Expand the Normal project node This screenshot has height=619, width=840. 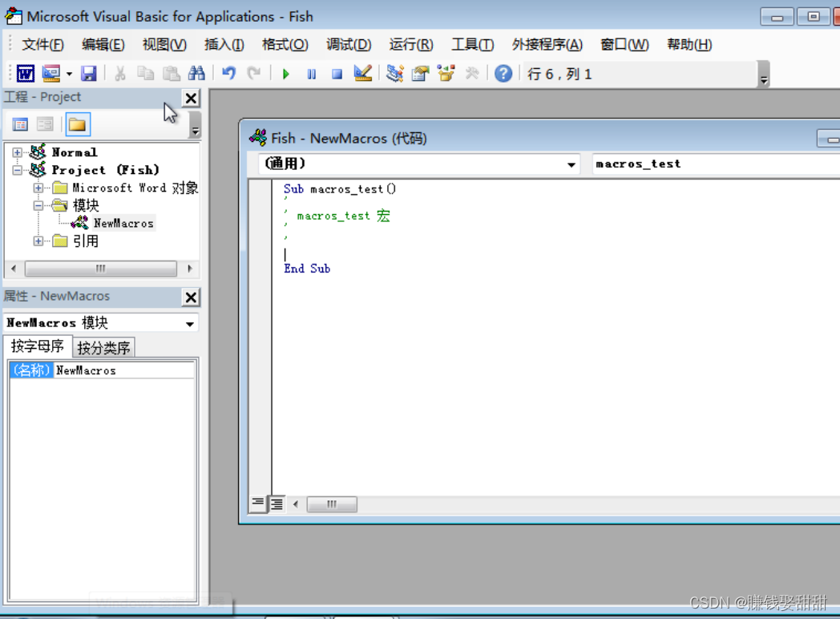[x=17, y=152]
